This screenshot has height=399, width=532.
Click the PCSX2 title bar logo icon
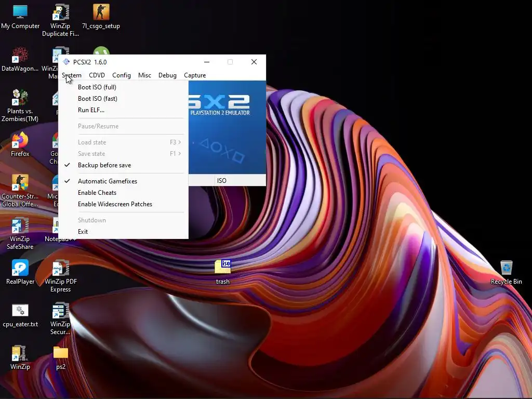tap(66, 62)
